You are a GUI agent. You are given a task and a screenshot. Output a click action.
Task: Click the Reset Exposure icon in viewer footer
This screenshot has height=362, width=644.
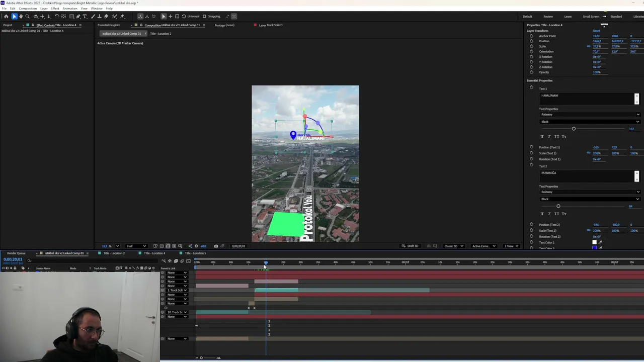(196, 246)
